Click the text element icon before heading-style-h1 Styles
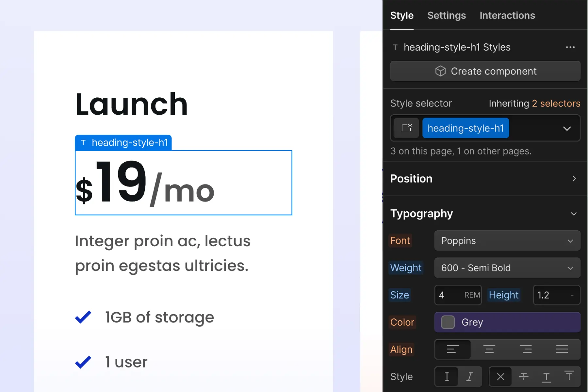Viewport: 588px width, 392px height. 395,47
